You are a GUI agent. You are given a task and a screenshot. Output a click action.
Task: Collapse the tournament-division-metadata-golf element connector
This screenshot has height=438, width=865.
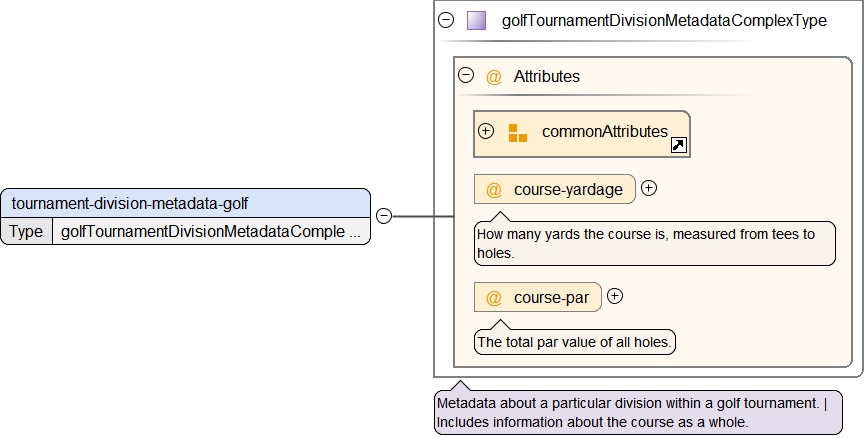[x=383, y=216]
